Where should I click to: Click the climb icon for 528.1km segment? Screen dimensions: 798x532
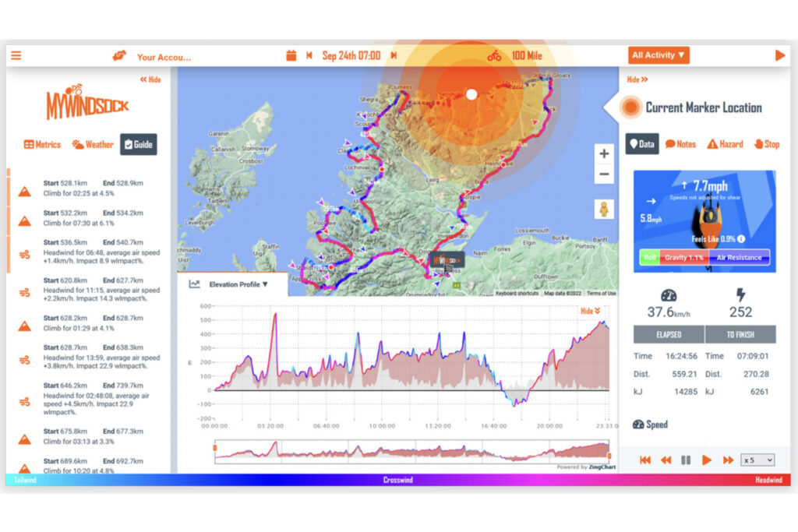(x=24, y=192)
